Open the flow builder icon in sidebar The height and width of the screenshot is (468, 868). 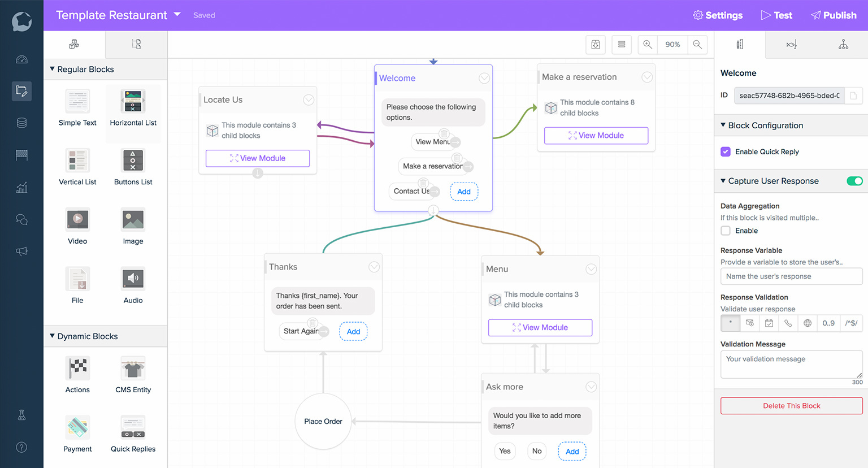(x=21, y=91)
